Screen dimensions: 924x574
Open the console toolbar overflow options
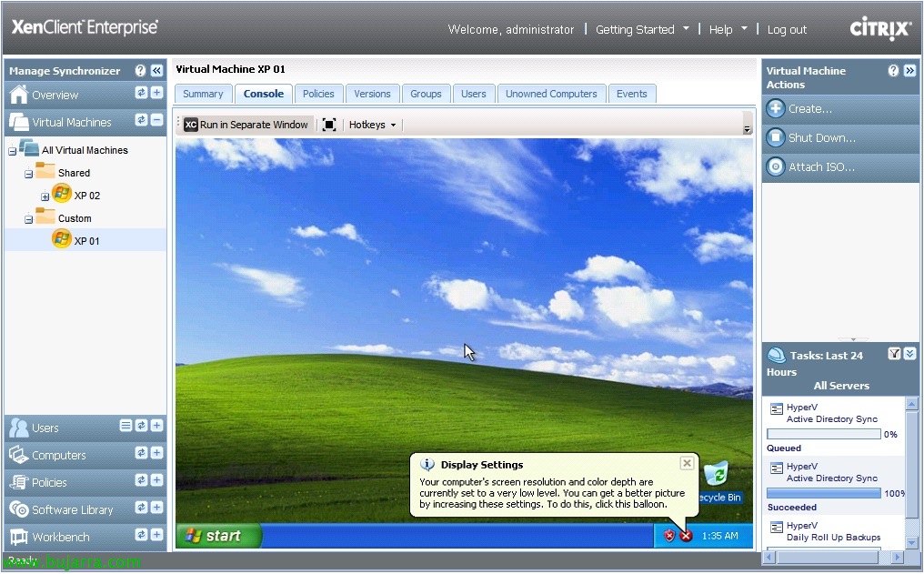click(x=748, y=129)
